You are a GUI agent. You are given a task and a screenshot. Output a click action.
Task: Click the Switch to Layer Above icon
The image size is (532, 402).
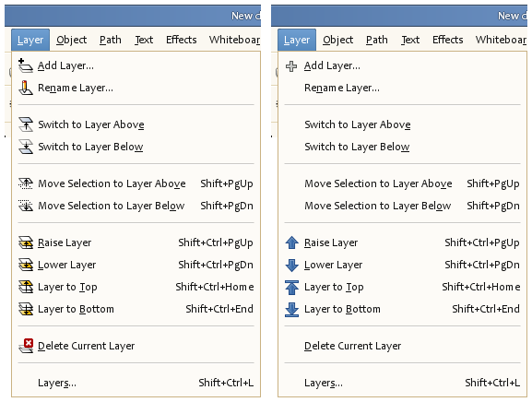(x=26, y=124)
